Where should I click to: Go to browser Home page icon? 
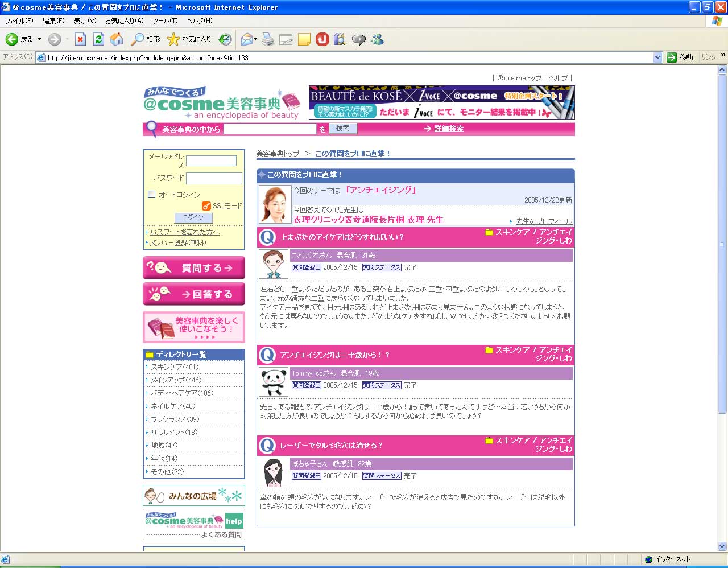(x=117, y=39)
